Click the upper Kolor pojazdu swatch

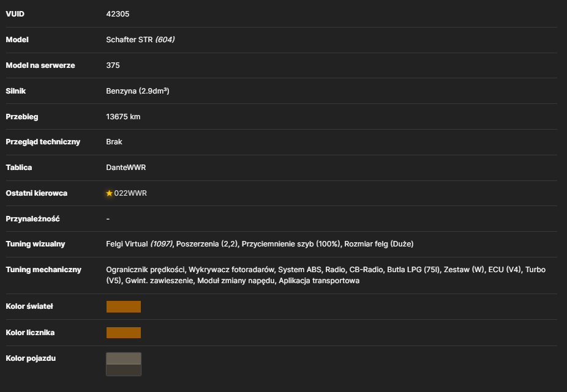click(124, 358)
